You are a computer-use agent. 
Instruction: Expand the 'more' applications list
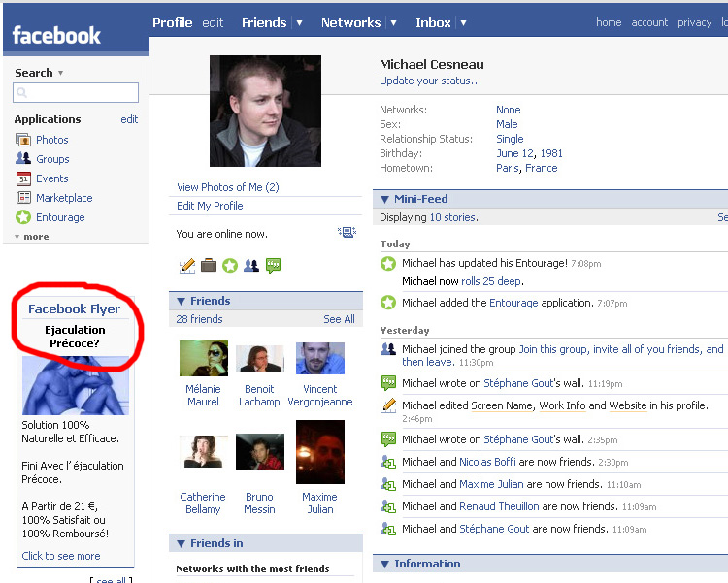point(32,237)
